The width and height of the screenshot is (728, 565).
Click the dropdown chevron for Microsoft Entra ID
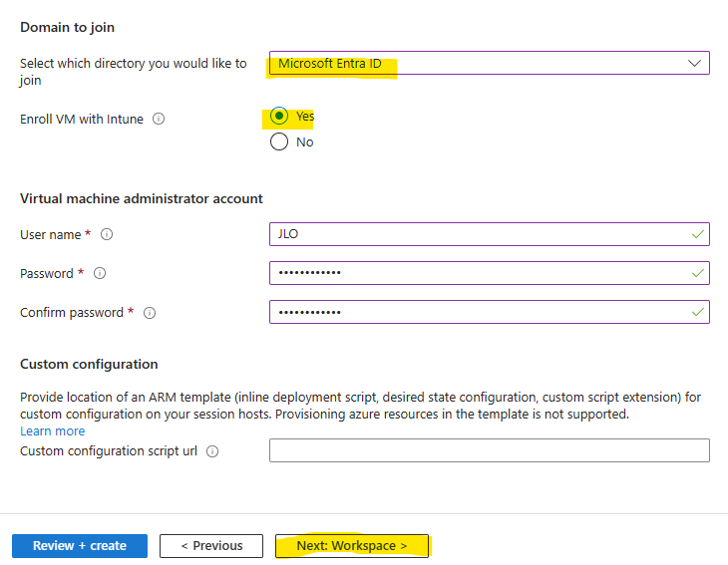coord(694,63)
